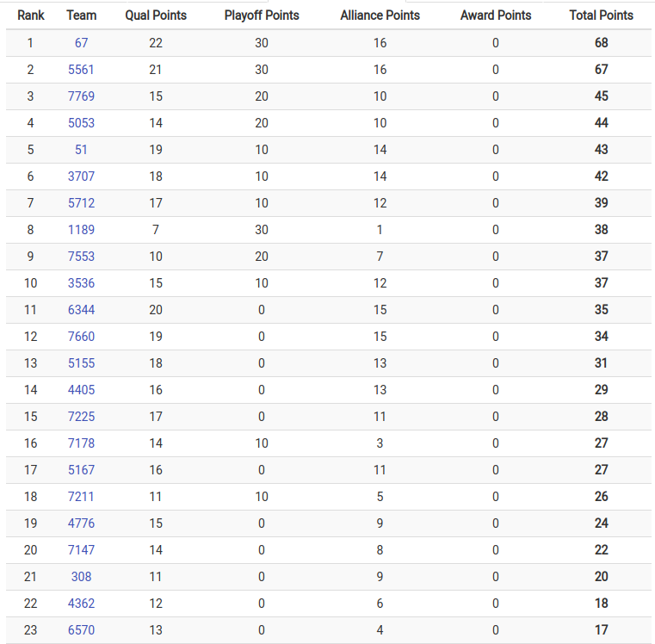Open team 7553 link
Screen dimensions: 655x644
tap(81, 257)
